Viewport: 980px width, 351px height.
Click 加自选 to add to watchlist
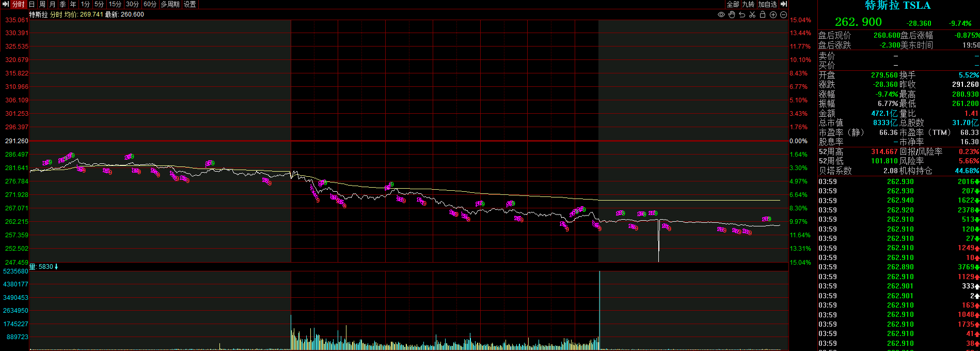767,4
